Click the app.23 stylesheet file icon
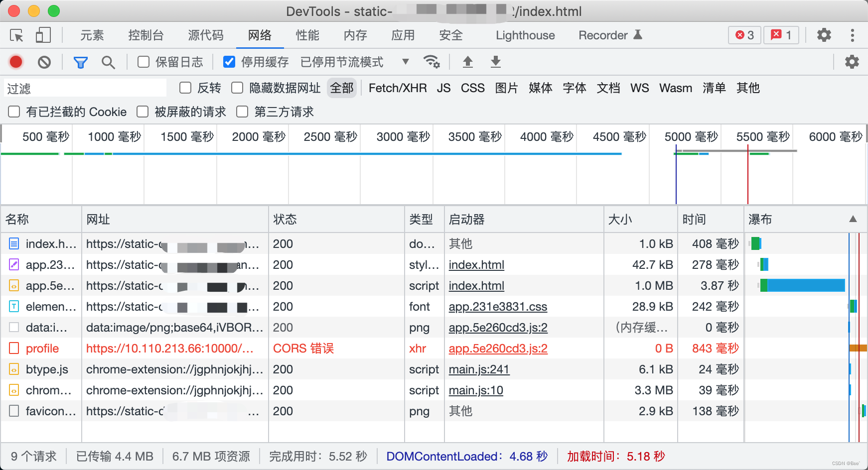The width and height of the screenshot is (868, 470). pyautogui.click(x=14, y=265)
